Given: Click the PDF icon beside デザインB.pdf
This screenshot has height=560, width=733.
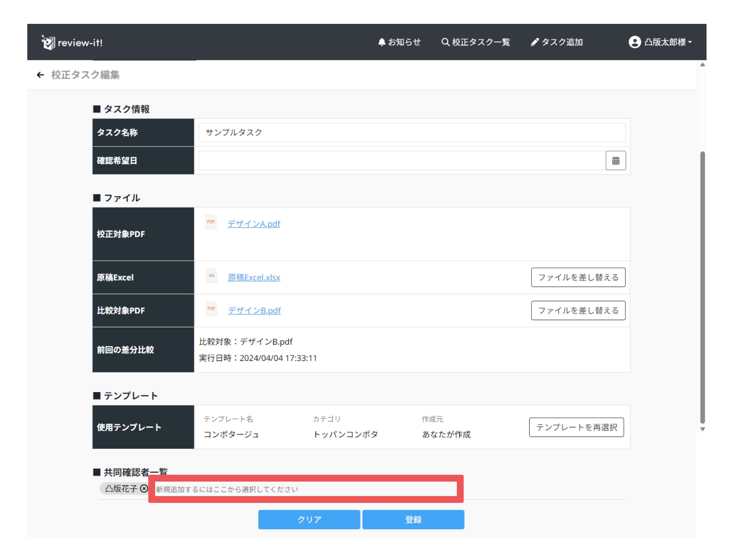Looking at the screenshot, I should tap(211, 309).
